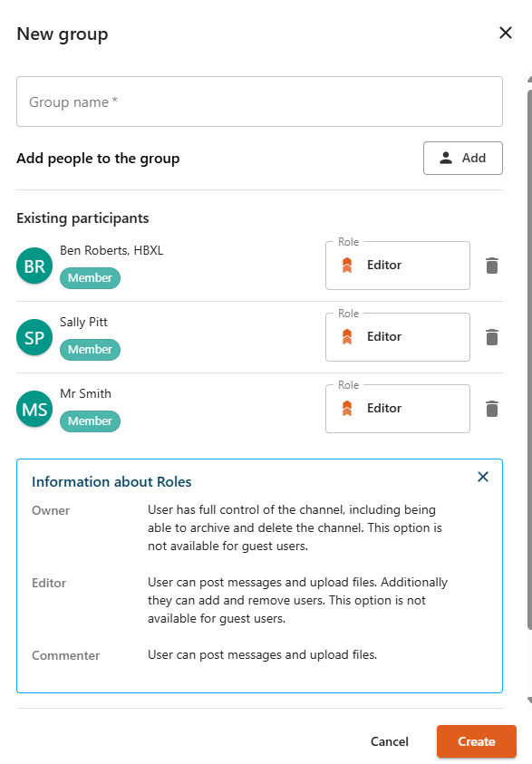Cancel the new group creation
Screen dimensions: 532x764
tap(389, 741)
